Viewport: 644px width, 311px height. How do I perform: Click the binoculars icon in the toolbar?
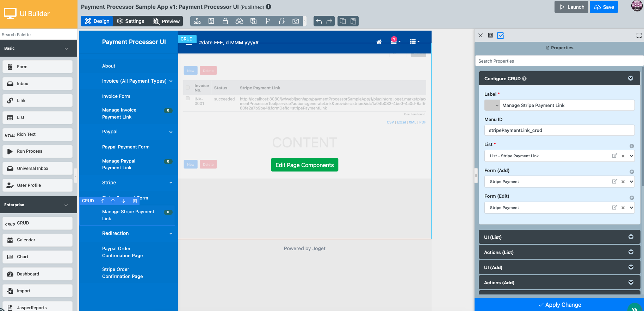239,21
